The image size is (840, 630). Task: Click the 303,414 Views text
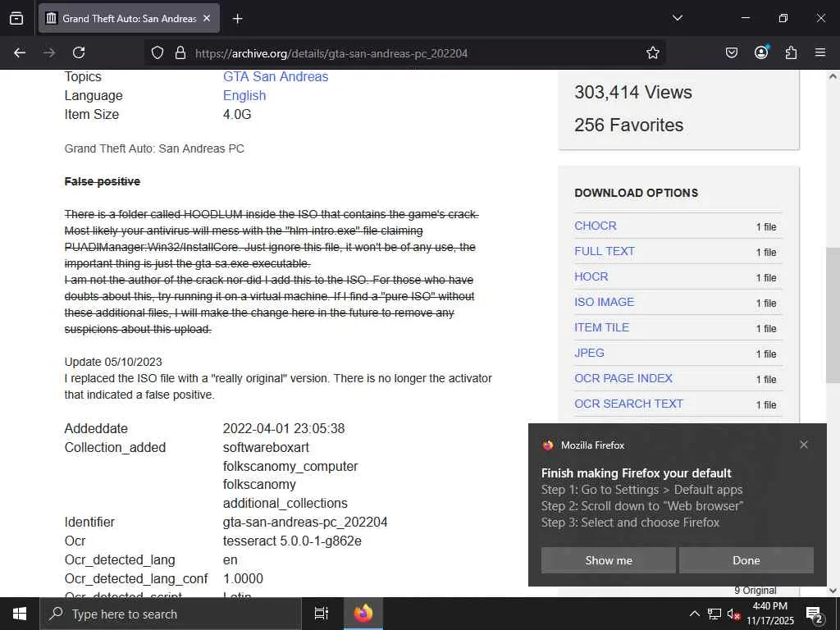pyautogui.click(x=633, y=92)
